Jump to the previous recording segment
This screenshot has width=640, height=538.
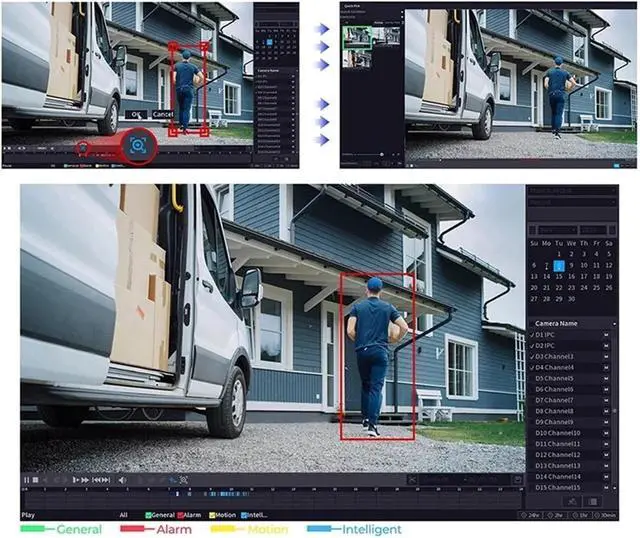tap(96, 480)
